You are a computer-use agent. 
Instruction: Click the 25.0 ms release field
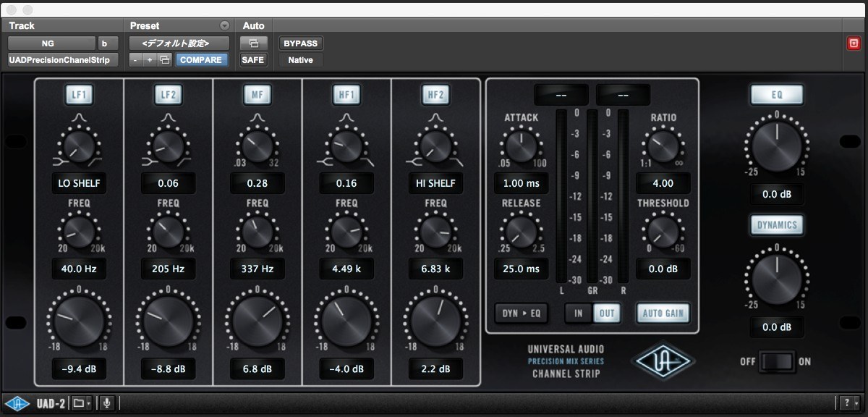pyautogui.click(x=522, y=269)
